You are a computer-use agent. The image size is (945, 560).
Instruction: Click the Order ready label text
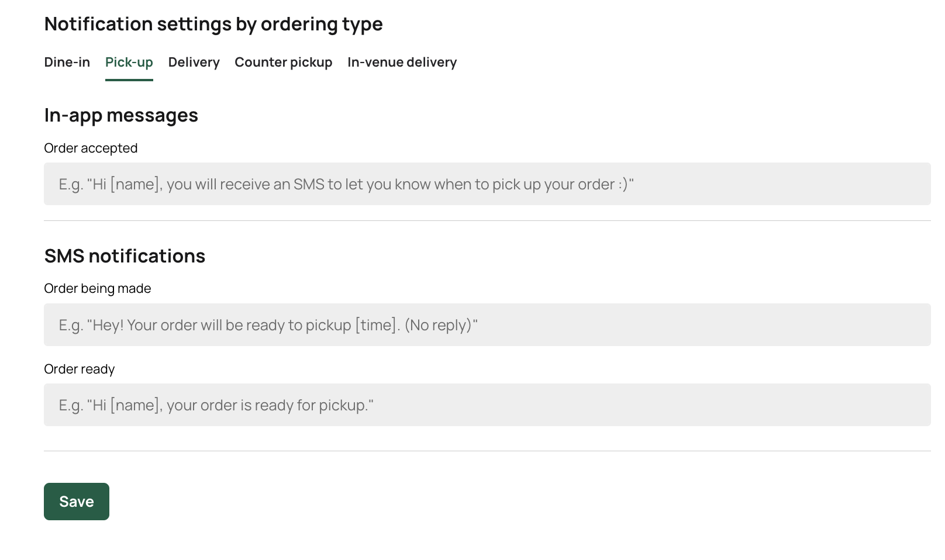79,369
